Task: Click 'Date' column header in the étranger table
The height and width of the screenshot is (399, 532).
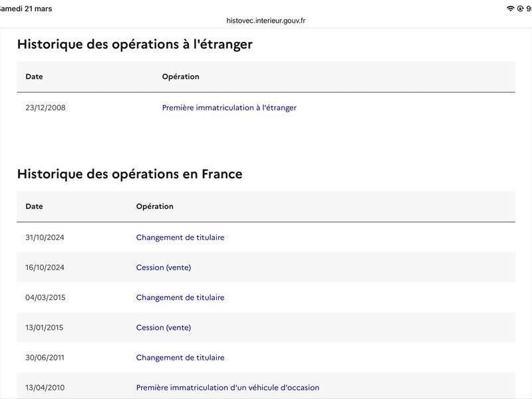Action: pos(34,76)
